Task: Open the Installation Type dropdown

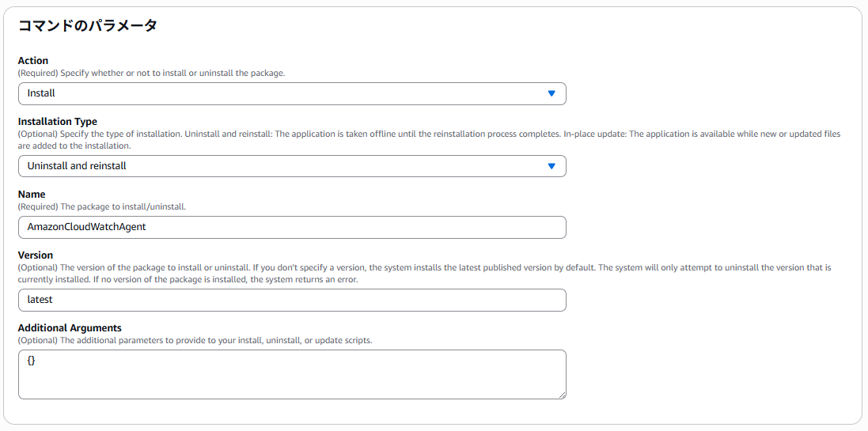Action: click(292, 166)
